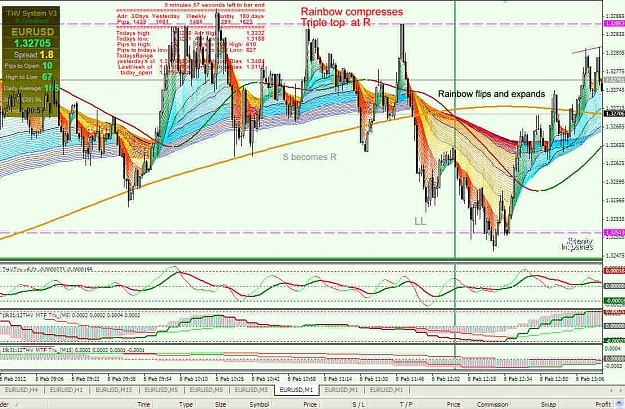Click the '8 Feb 13:06' time axis label
The image size is (625, 409).
point(590,378)
